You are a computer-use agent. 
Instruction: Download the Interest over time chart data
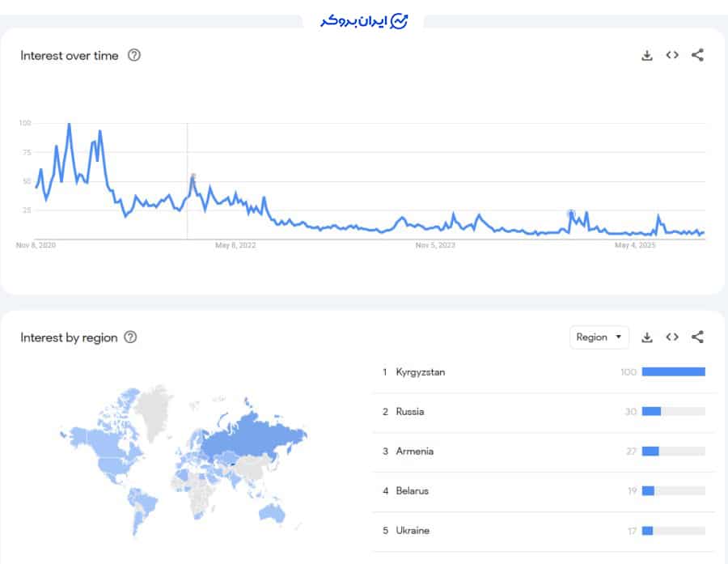647,56
